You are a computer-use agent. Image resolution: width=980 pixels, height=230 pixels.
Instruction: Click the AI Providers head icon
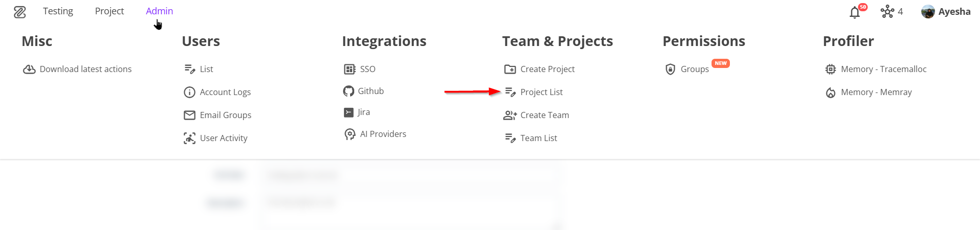(x=350, y=134)
